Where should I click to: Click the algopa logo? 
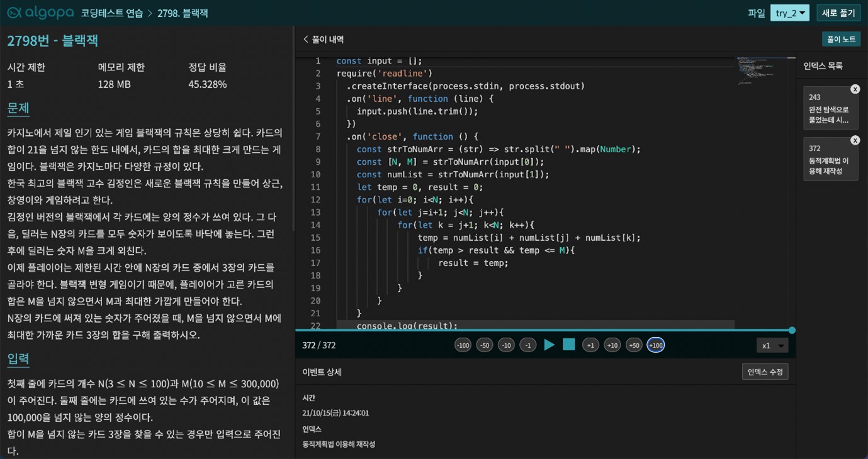(39, 13)
